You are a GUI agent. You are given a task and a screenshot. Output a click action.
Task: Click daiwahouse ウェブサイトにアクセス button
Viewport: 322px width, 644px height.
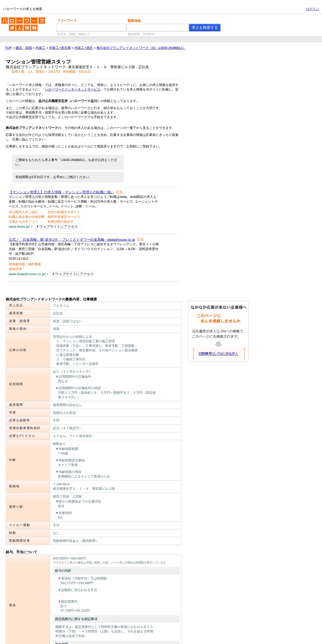[73, 274]
